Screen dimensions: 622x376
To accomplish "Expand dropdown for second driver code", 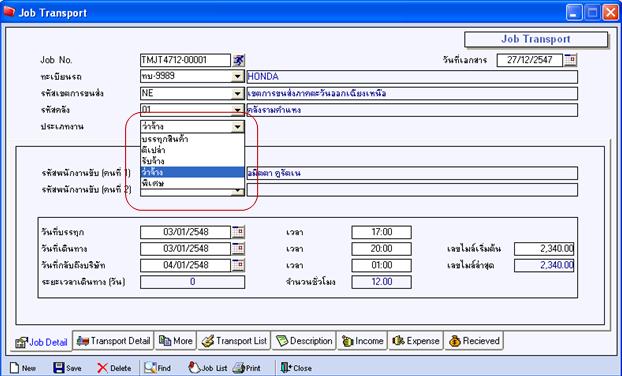I will 237,192.
